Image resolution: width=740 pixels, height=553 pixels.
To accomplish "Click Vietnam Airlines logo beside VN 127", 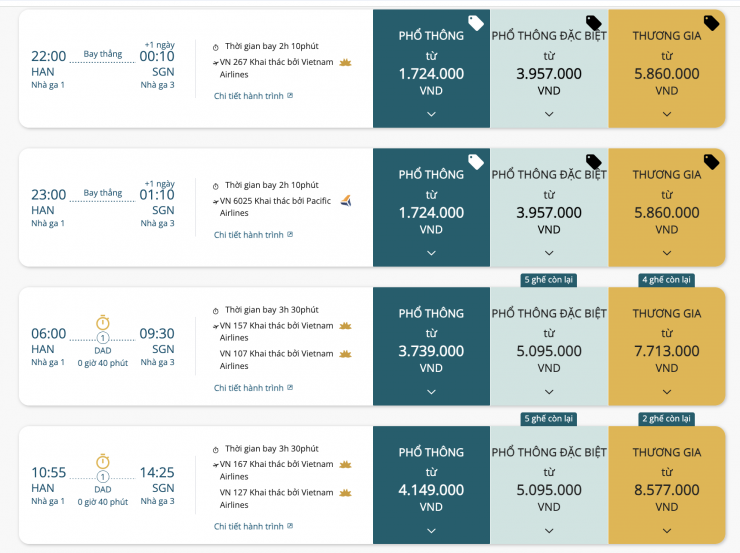I will point(346,492).
